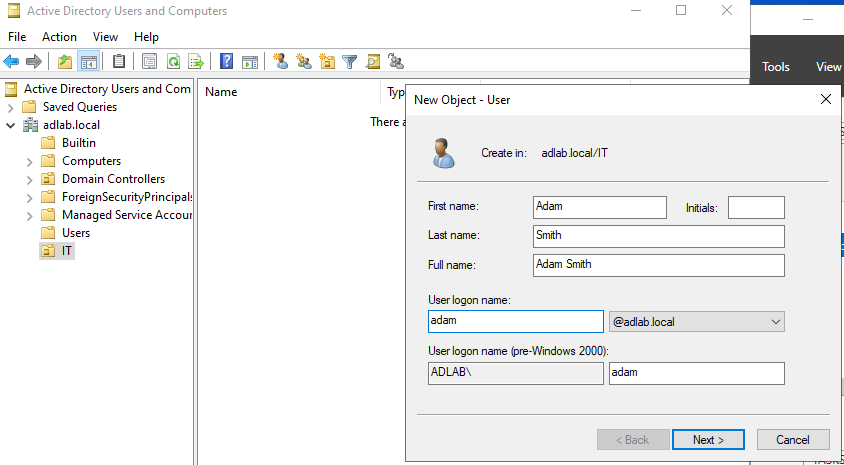The height and width of the screenshot is (465, 844).
Task: Collapse the adlab.local domain node
Action: [10, 125]
